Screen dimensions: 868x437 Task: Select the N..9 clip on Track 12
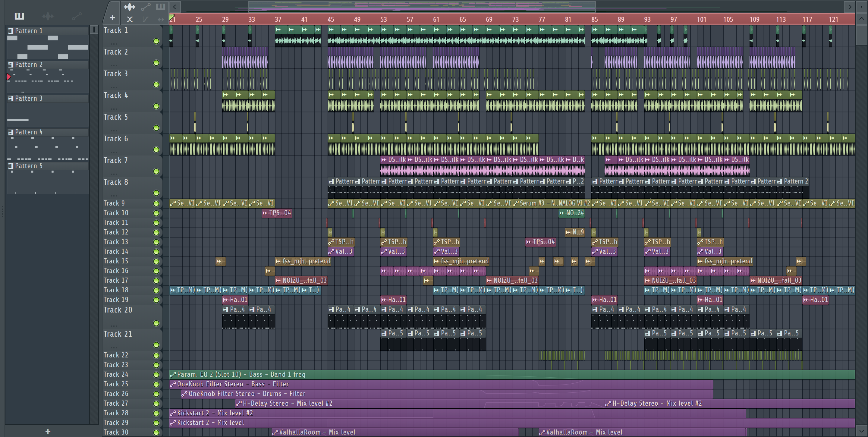(575, 232)
